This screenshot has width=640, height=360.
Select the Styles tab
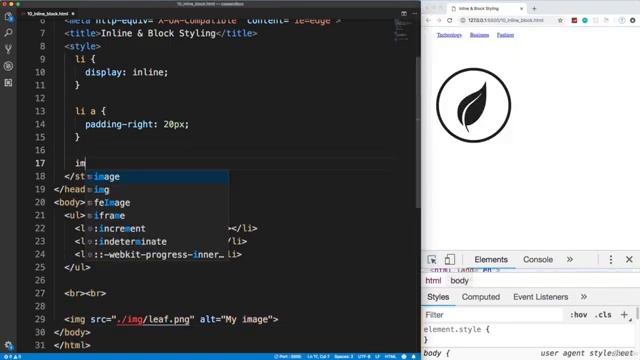tap(438, 297)
